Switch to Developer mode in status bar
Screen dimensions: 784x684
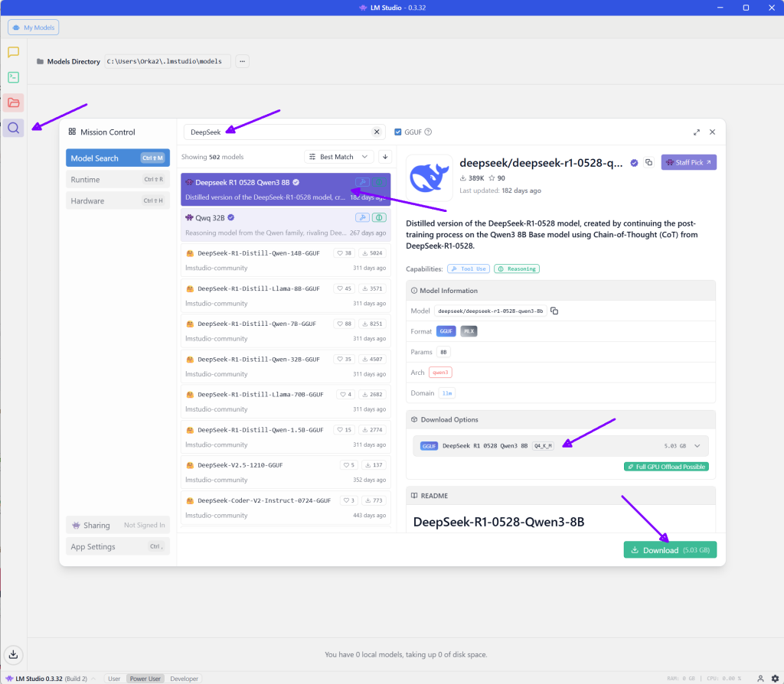(x=184, y=679)
